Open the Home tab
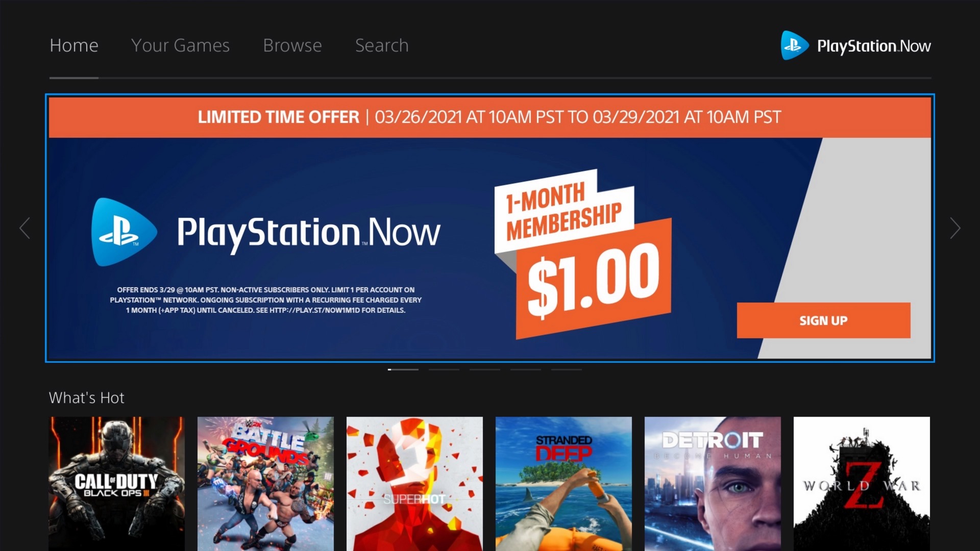The height and width of the screenshot is (551, 980). point(74,45)
